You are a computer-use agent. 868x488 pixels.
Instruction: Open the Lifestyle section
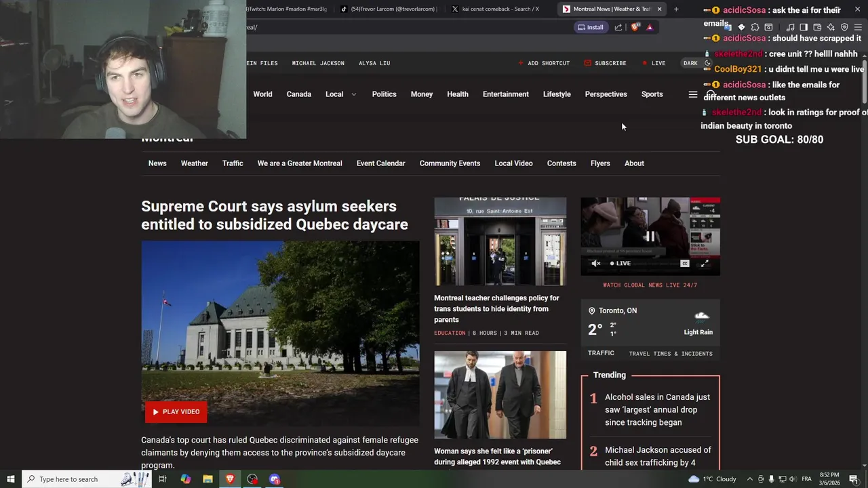557,94
